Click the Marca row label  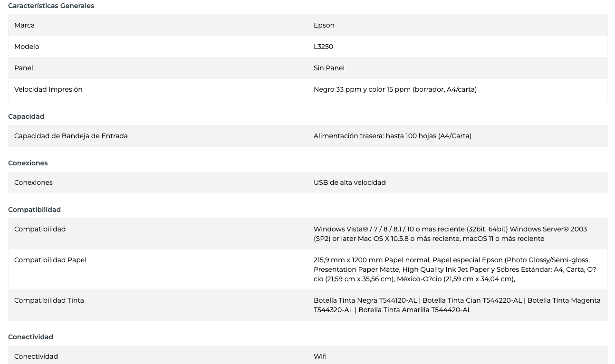click(24, 25)
